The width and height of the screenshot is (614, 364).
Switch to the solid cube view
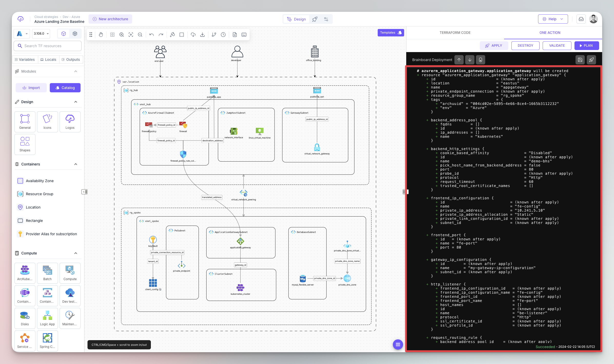coord(75,34)
